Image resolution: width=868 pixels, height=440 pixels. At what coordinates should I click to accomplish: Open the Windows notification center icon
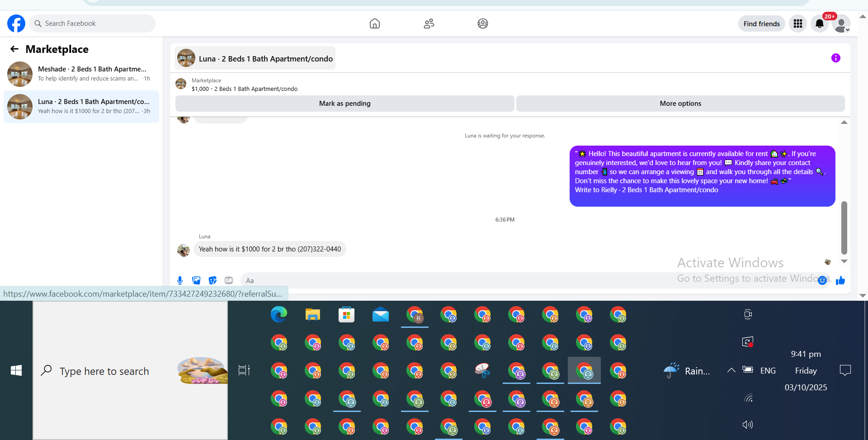[x=845, y=370]
